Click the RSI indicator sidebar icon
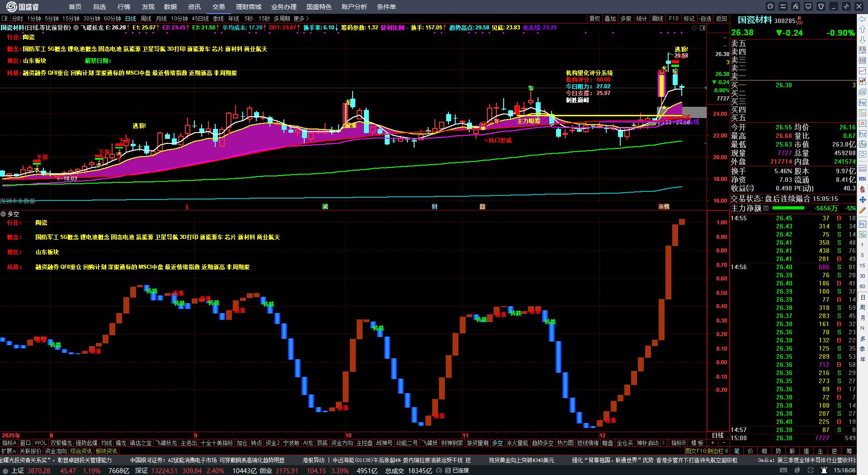868x475 pixels. 863,179
